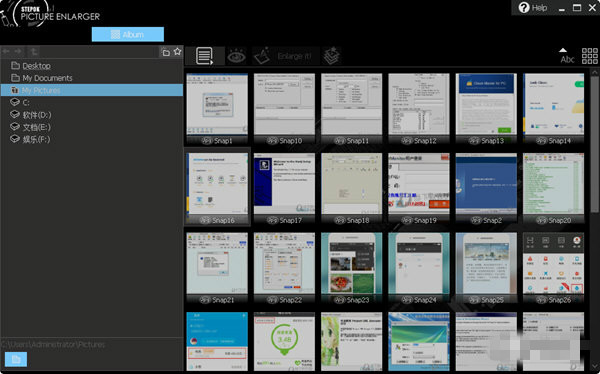Select the Snap21 thumbnail
The height and width of the screenshot is (374, 600).
click(217, 263)
